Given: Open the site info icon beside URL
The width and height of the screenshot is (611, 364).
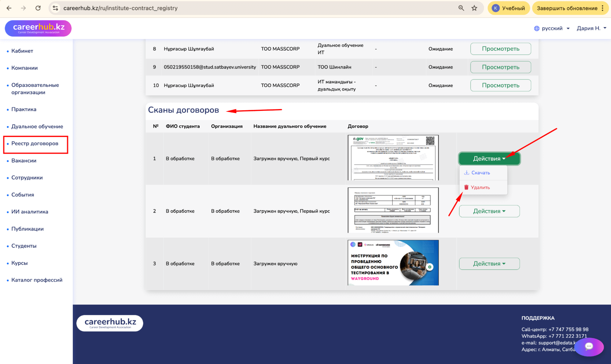Looking at the screenshot, I should [55, 8].
